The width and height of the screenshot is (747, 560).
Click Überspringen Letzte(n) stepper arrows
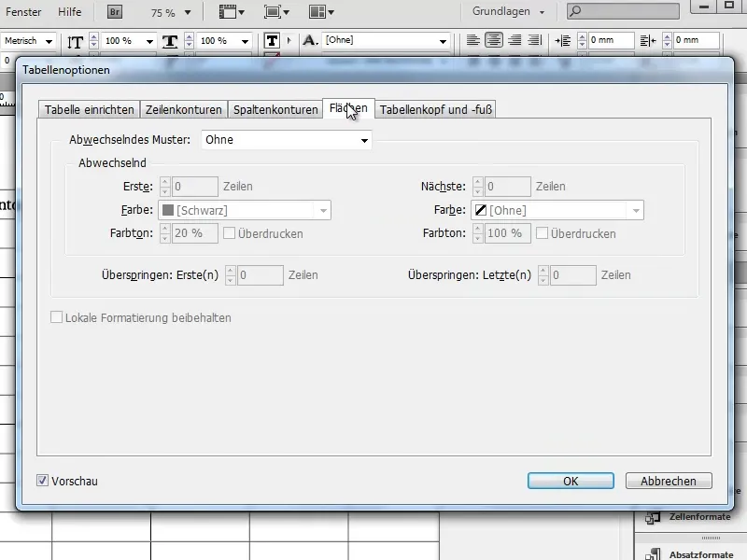[543, 275]
